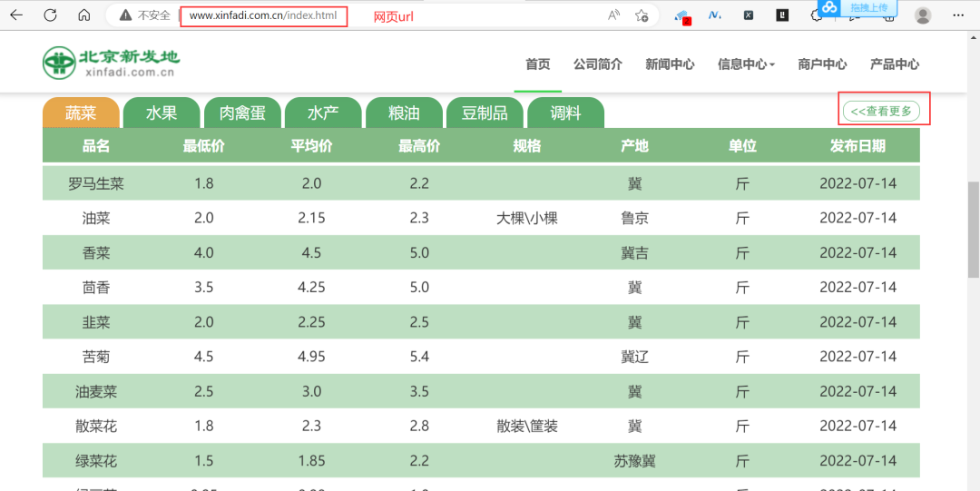This screenshot has height=491, width=980.
Task: Switch to the 调料 tab
Action: tap(565, 113)
